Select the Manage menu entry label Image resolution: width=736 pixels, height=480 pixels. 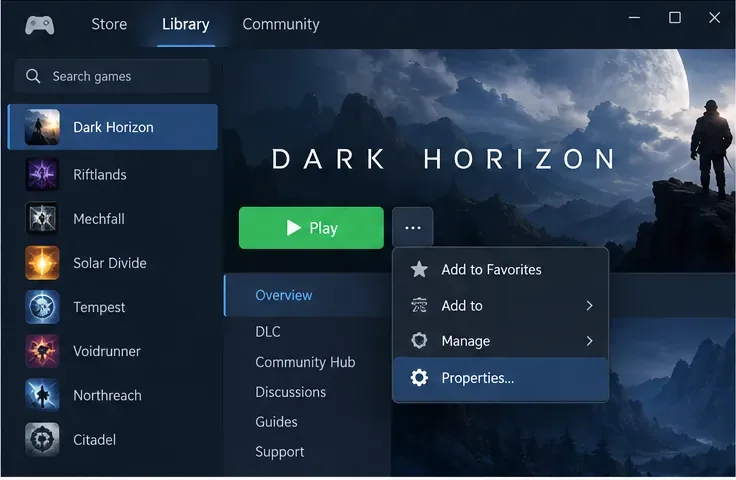466,341
